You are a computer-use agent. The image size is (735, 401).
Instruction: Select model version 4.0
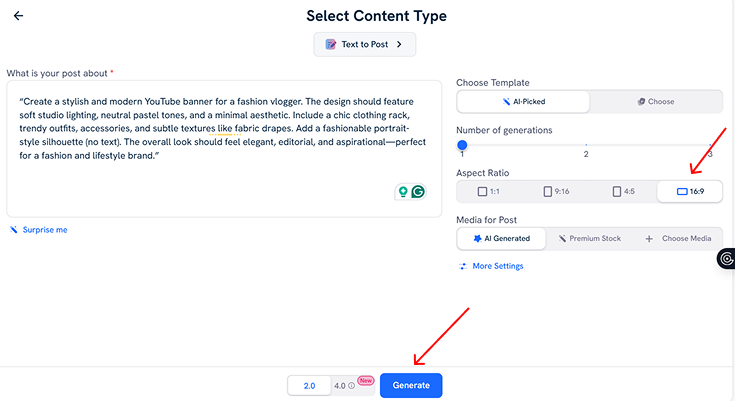click(x=339, y=386)
